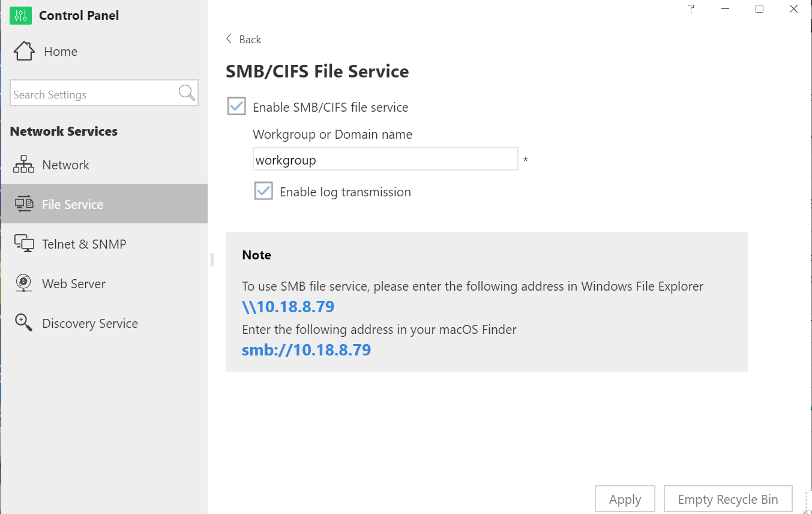Disable the SMB/CIFS file service checkbox
Image resolution: width=812 pixels, height=514 pixels.
236,107
